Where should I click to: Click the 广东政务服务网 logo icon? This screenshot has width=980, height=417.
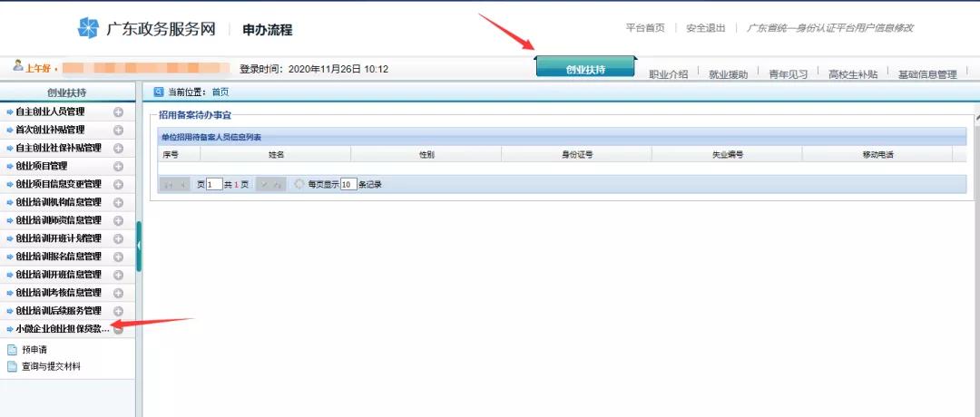coord(88,28)
